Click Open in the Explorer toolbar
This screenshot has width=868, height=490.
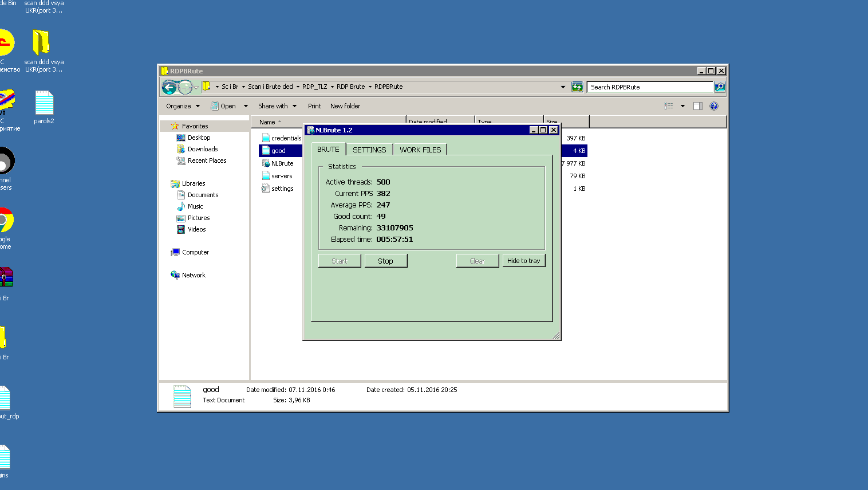223,106
